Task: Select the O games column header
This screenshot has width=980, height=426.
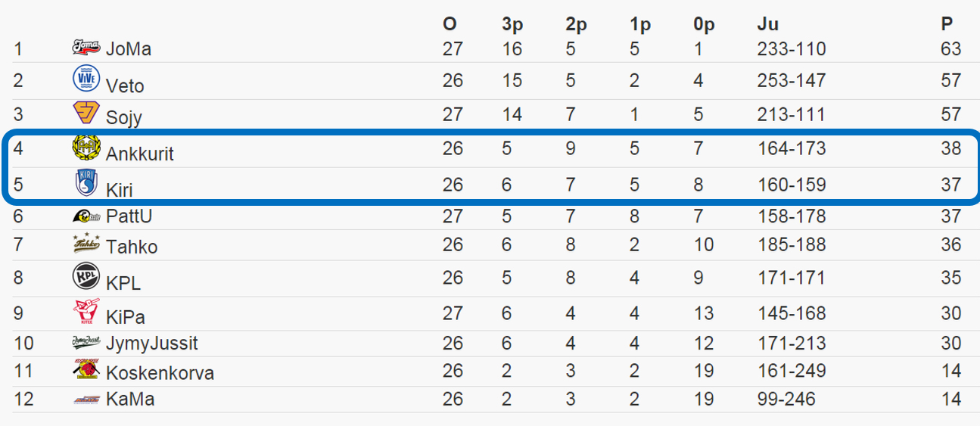Action: (450, 24)
